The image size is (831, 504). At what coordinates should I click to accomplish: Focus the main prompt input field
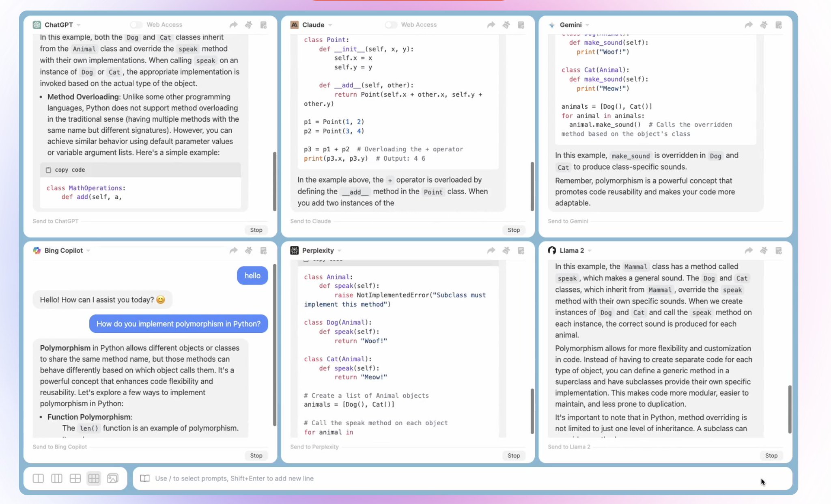446,478
